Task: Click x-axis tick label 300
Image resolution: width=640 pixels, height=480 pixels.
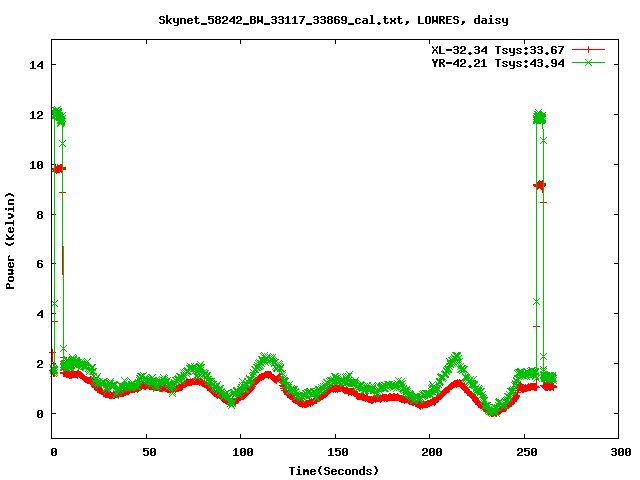Action: point(620,452)
